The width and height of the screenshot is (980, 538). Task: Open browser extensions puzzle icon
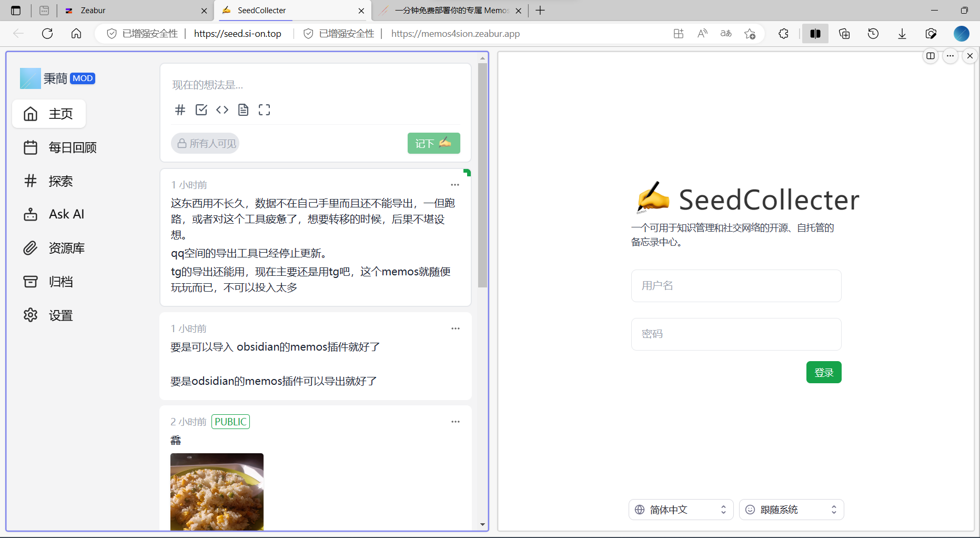pyautogui.click(x=783, y=34)
